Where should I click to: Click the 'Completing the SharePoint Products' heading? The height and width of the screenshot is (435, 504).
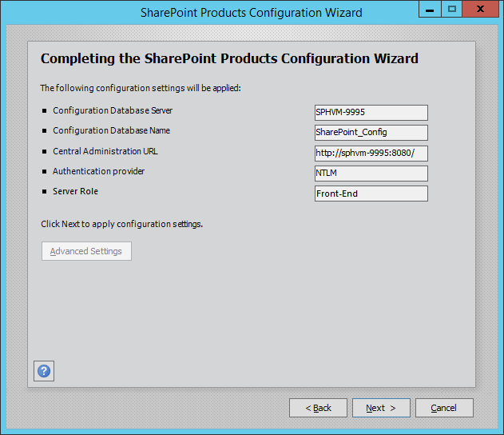coord(229,58)
